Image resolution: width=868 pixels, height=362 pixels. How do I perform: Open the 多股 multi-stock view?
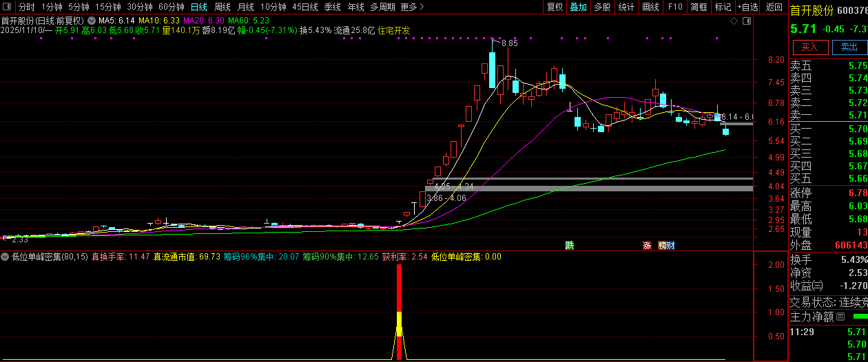click(x=602, y=7)
